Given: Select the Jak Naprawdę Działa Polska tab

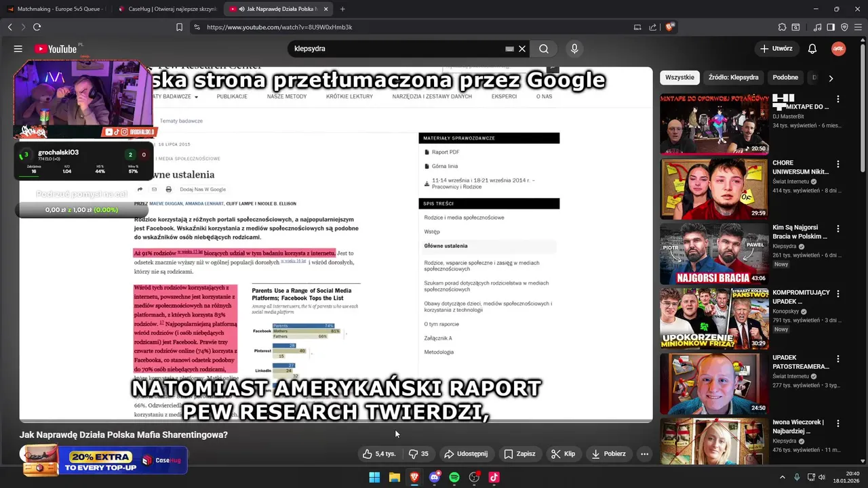Looking at the screenshot, I should 278,9.
